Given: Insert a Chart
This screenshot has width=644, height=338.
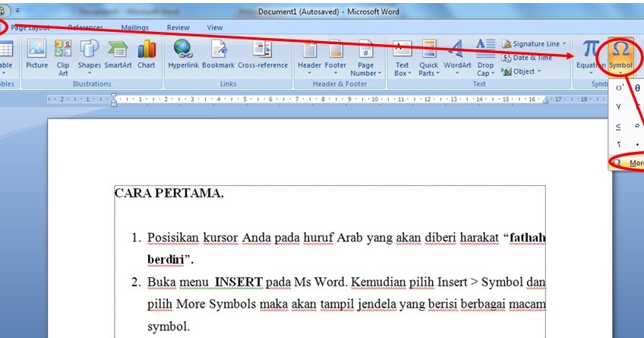Looking at the screenshot, I should (147, 55).
